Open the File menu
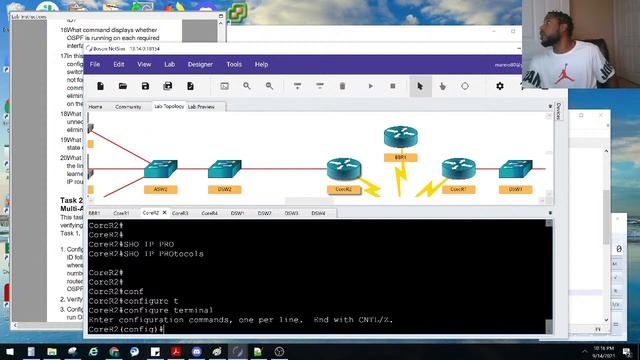The image size is (640, 360). 95,64
